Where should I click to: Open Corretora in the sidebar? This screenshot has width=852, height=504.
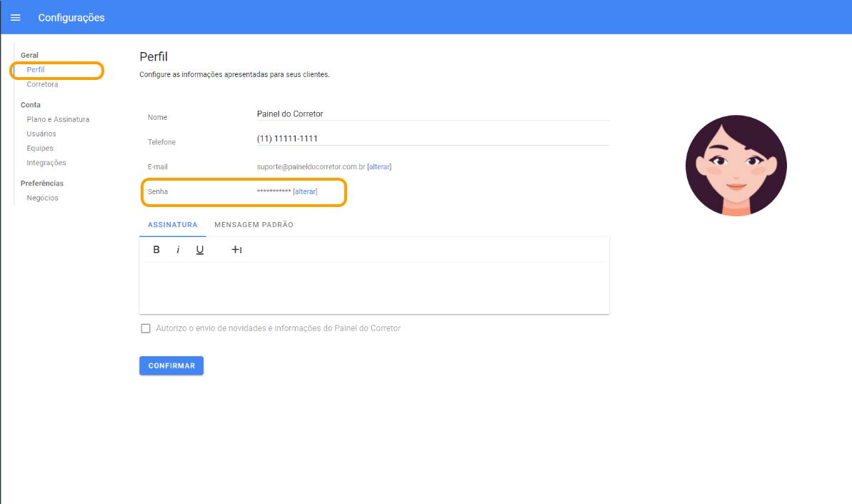(42, 84)
